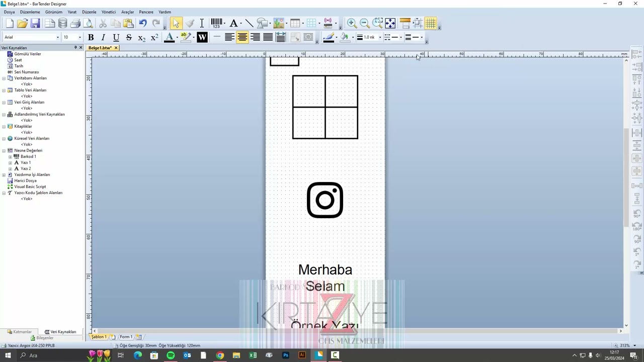
Task: Open the Dosya menu
Action: click(x=10, y=12)
